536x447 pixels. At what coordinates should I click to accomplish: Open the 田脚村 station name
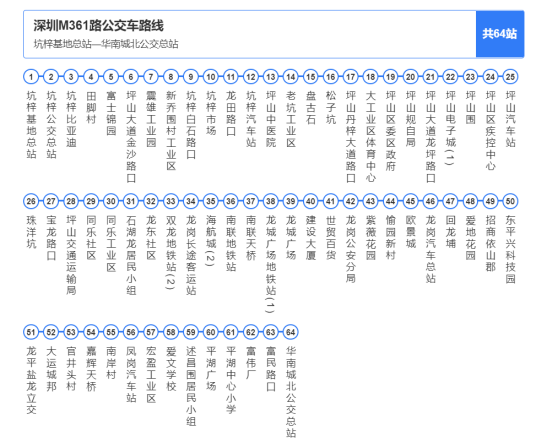pos(91,107)
